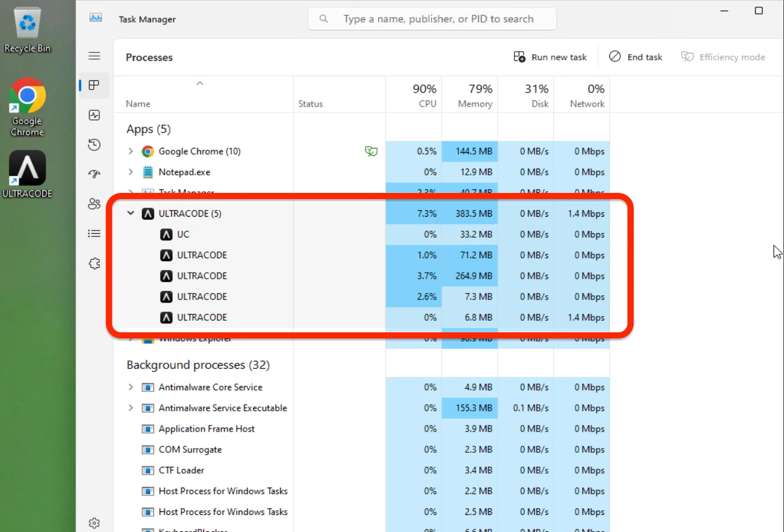
Task: Click the Application Frame Host icon
Action: [x=148, y=429]
